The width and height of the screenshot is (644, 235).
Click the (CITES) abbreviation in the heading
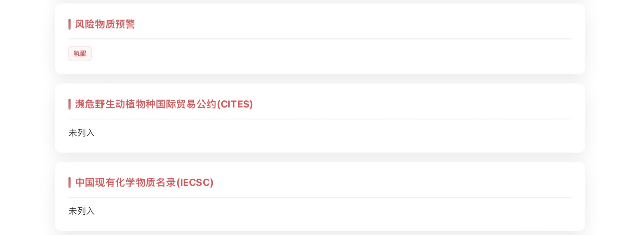click(x=234, y=104)
